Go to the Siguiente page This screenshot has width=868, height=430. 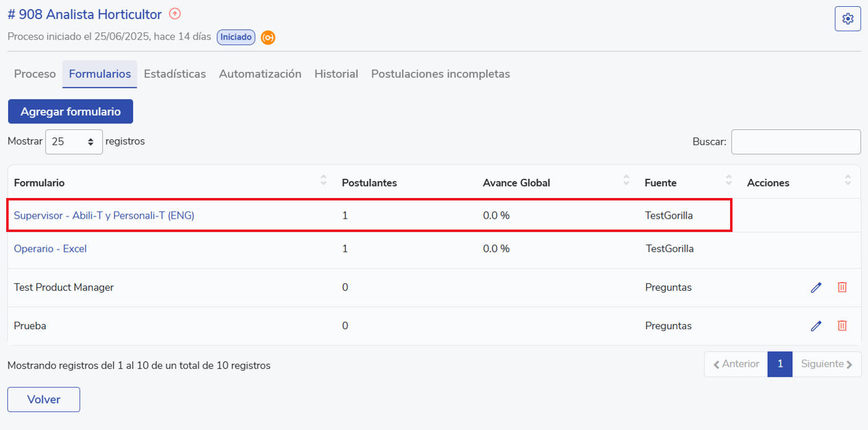tap(827, 364)
